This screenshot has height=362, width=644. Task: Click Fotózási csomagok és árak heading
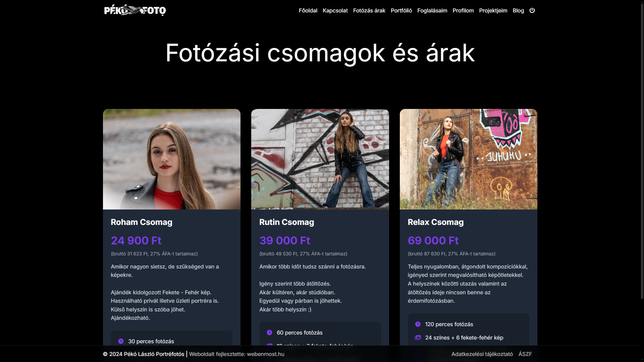pyautogui.click(x=320, y=53)
